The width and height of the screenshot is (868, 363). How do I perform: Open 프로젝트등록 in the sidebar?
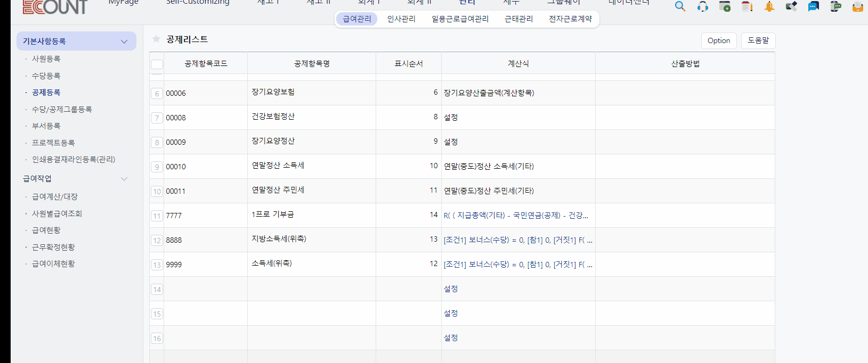tap(53, 143)
